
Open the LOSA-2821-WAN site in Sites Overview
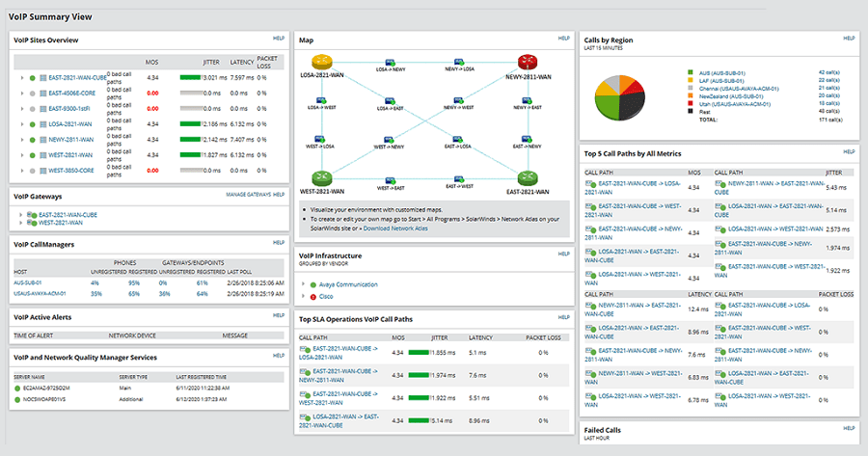[70, 124]
